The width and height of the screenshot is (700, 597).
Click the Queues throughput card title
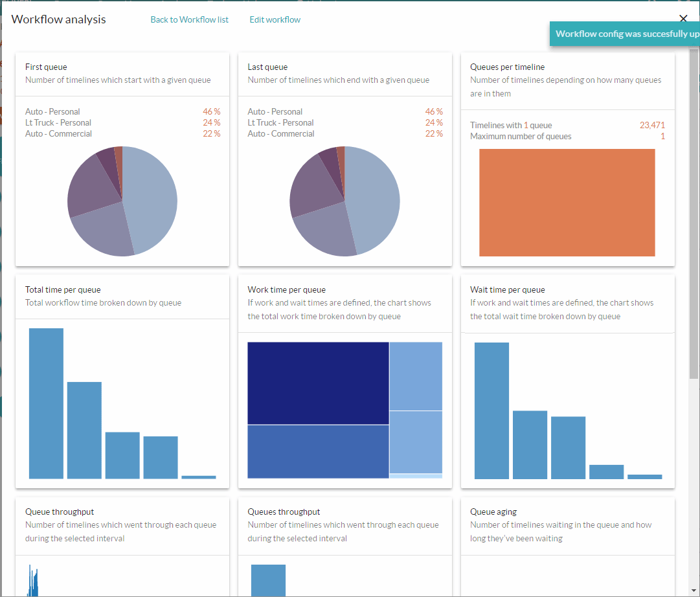284,512
